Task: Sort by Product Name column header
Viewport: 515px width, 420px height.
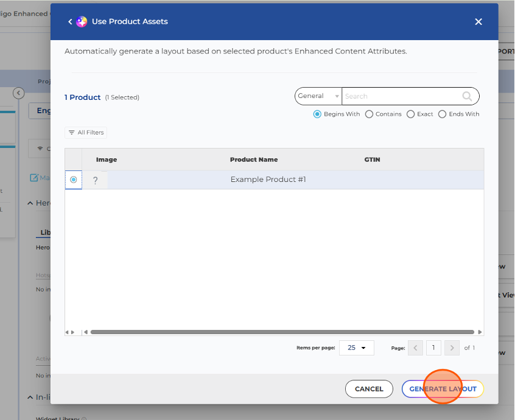Action: [254, 159]
